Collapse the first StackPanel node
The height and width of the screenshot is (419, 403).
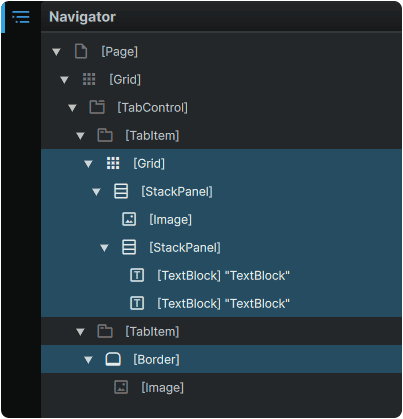[96, 192]
